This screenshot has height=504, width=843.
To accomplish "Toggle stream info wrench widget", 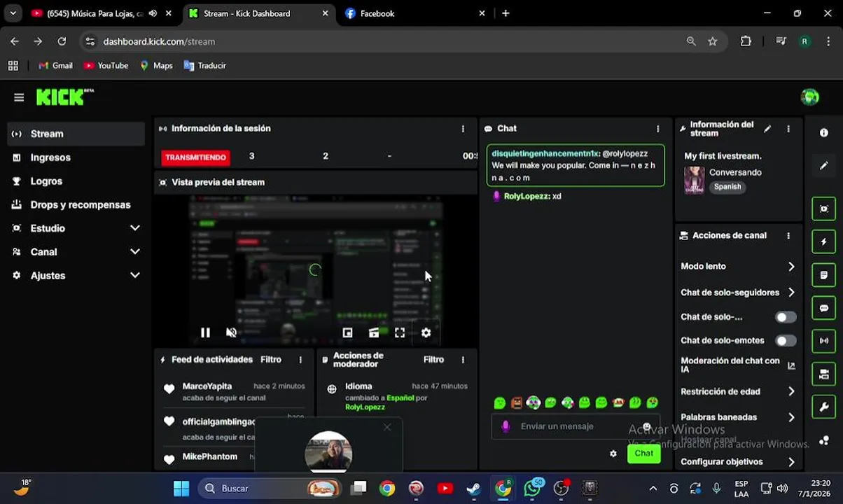I will [824, 407].
